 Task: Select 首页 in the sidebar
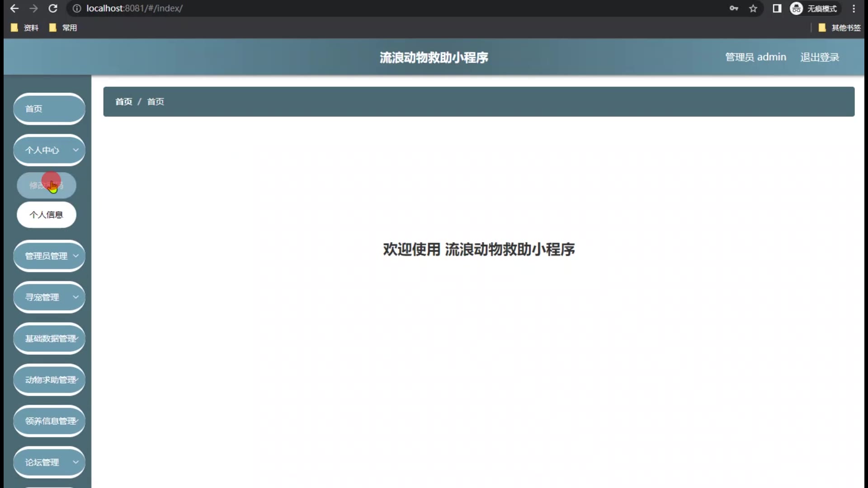[49, 109]
